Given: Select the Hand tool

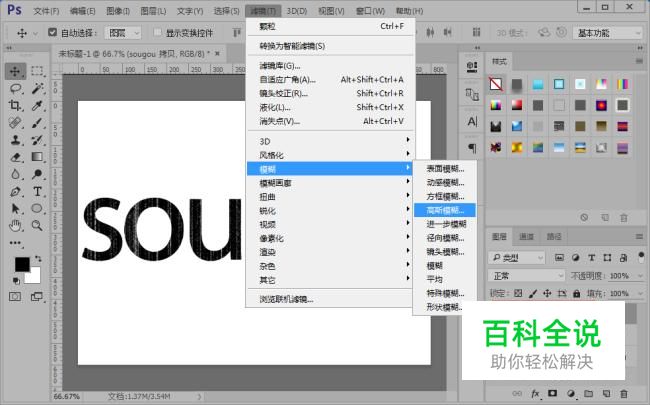Looking at the screenshot, I should [15, 226].
